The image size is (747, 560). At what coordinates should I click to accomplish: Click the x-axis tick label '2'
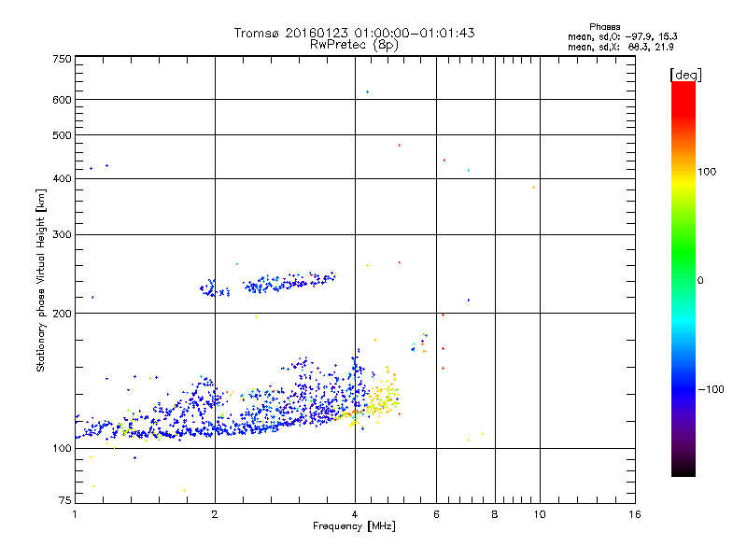pyautogui.click(x=215, y=514)
